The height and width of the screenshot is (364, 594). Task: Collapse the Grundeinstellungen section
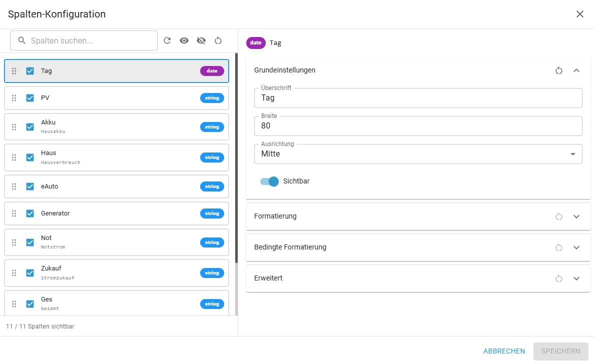tap(576, 70)
